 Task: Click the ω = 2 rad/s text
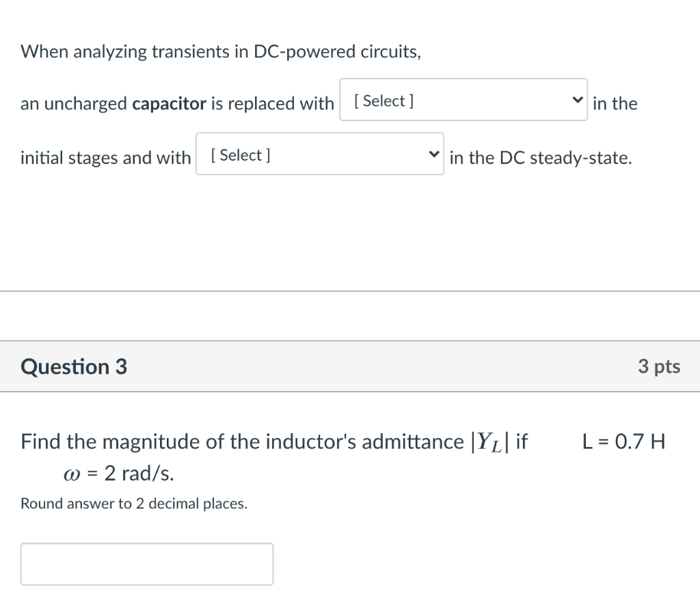[x=118, y=473]
